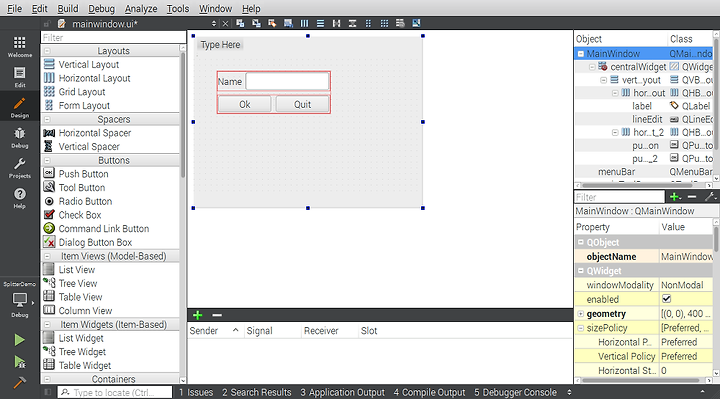The height and width of the screenshot is (399, 720).
Task: Show Application Output pane
Action: [x=343, y=392]
